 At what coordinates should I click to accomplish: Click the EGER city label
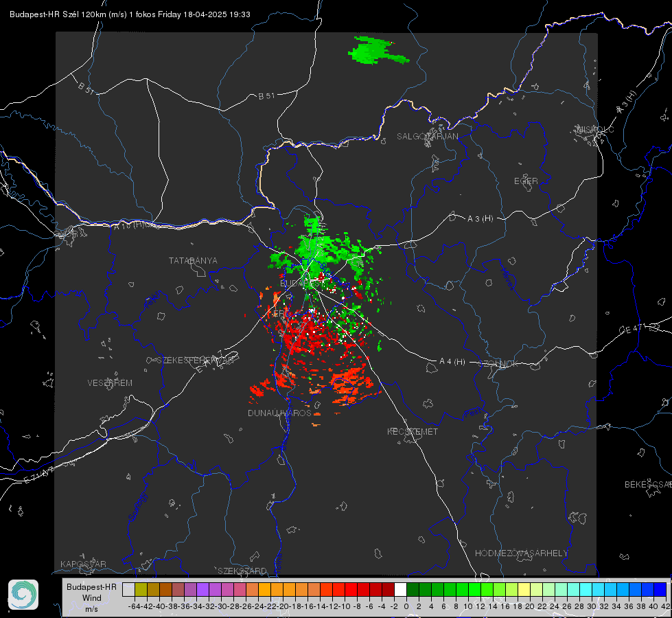click(526, 181)
